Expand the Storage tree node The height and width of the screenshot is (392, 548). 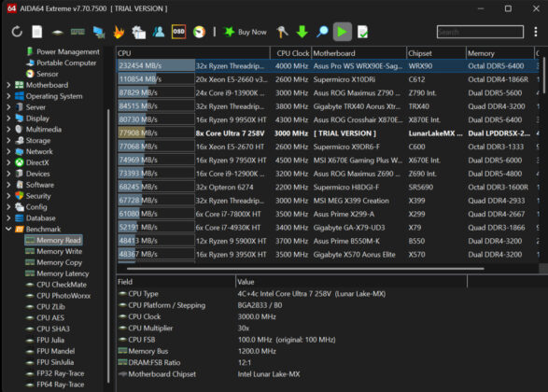pos(8,140)
